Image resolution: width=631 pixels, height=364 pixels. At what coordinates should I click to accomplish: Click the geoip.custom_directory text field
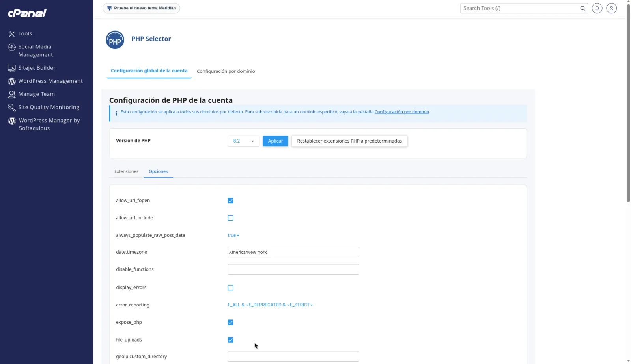[293, 357]
